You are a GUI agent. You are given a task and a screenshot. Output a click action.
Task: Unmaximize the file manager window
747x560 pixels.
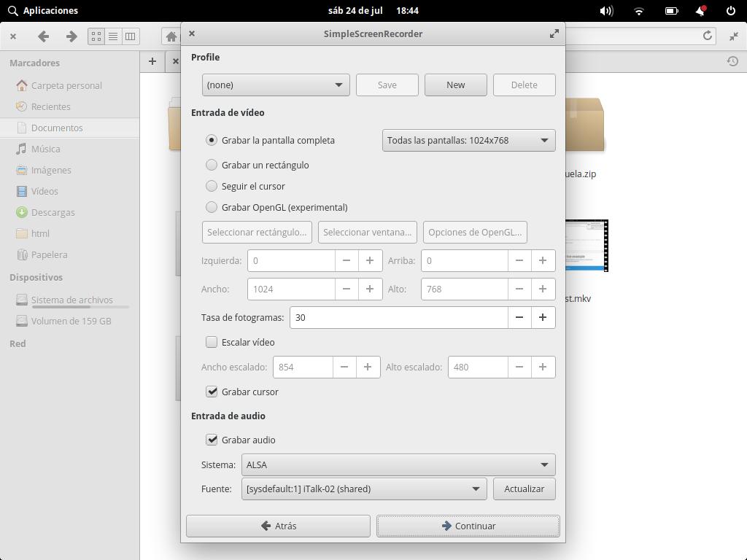pyautogui.click(x=734, y=36)
